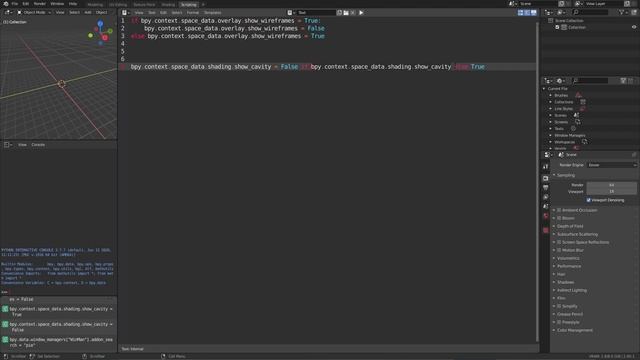Unlink the text with the X icon

pos(353,13)
